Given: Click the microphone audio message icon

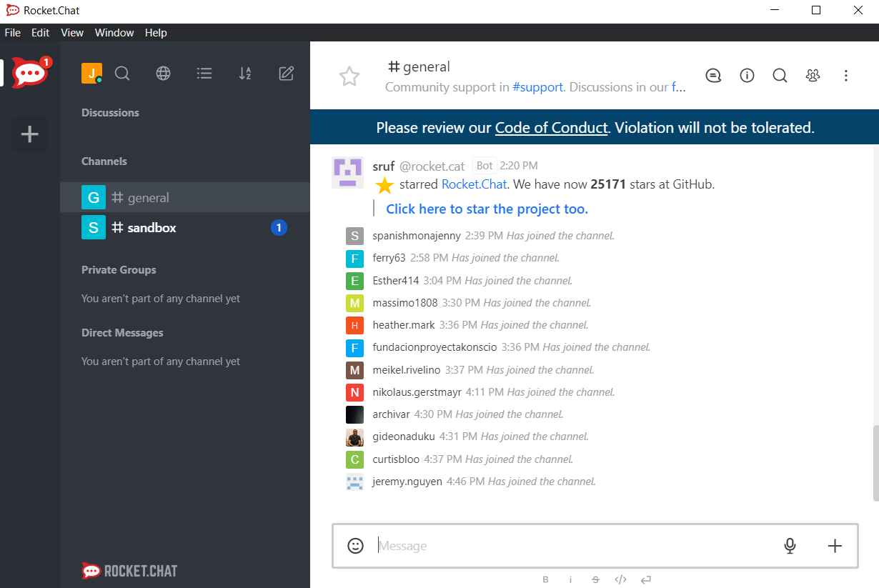Looking at the screenshot, I should [x=790, y=546].
